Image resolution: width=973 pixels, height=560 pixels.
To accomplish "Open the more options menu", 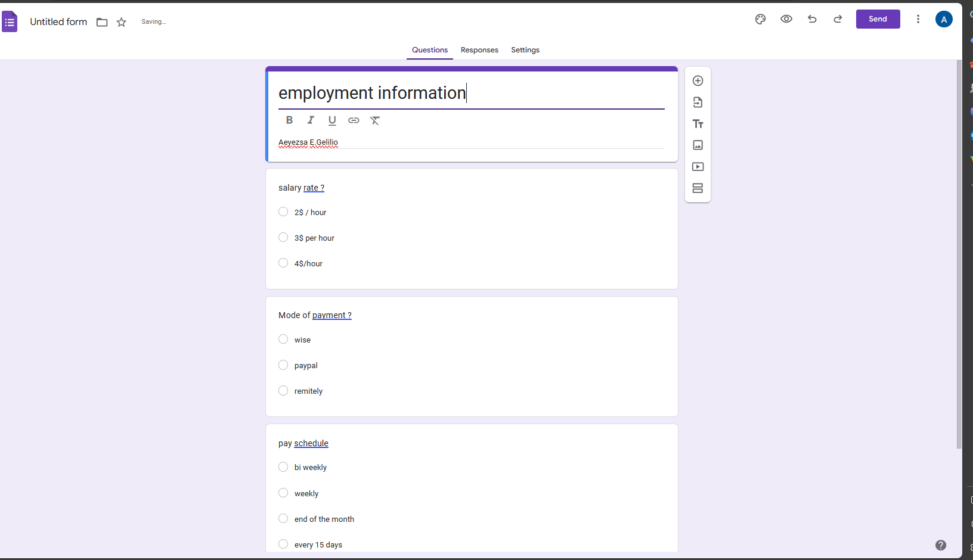I will [918, 19].
